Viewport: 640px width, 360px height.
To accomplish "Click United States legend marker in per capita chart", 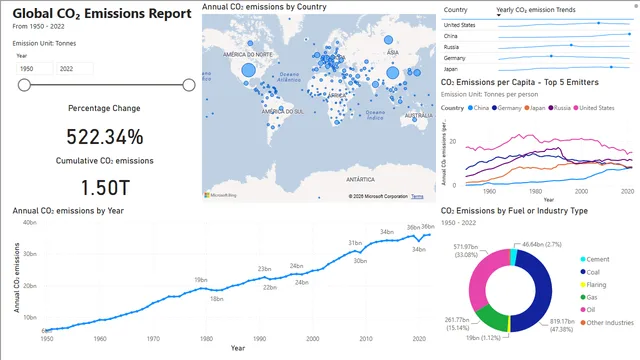I will (576, 108).
